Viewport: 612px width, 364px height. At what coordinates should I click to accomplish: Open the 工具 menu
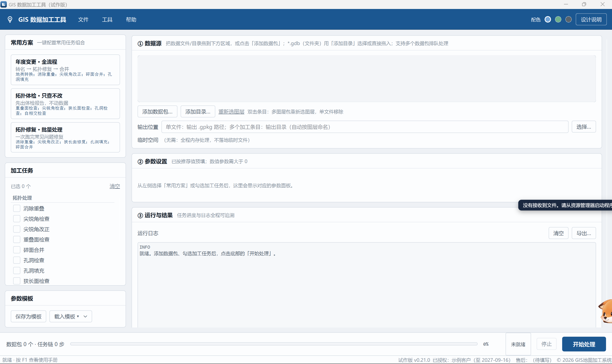click(x=107, y=20)
